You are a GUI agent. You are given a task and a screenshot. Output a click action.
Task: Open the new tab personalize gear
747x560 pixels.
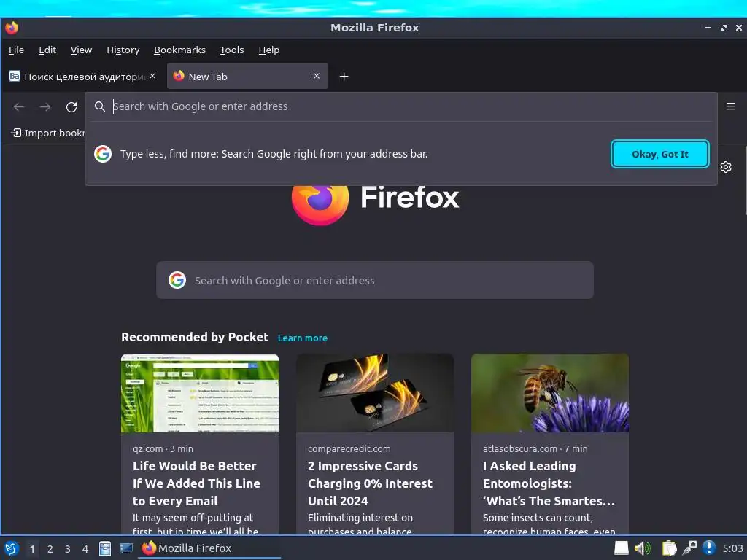tap(726, 167)
